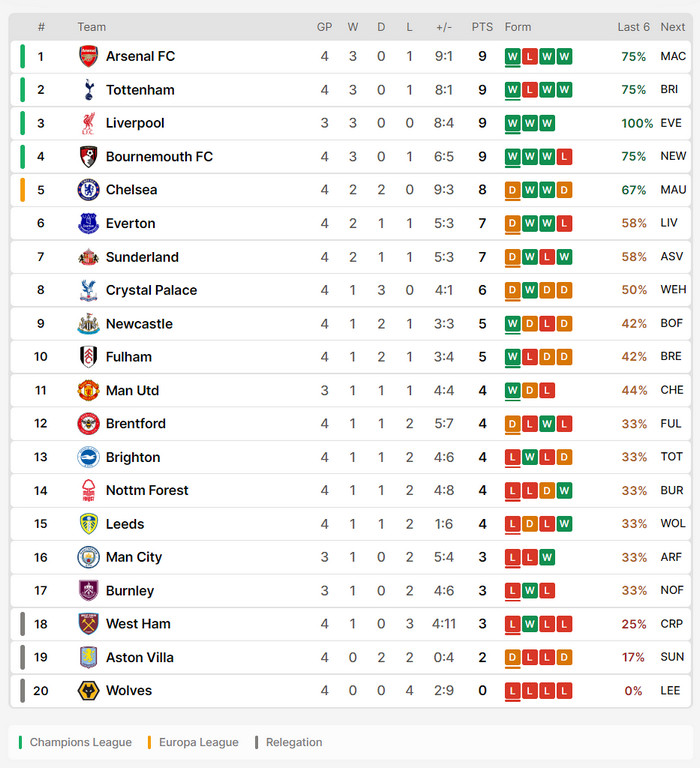The image size is (700, 768).
Task: Click the Chelsea club crest
Action: click(x=89, y=190)
